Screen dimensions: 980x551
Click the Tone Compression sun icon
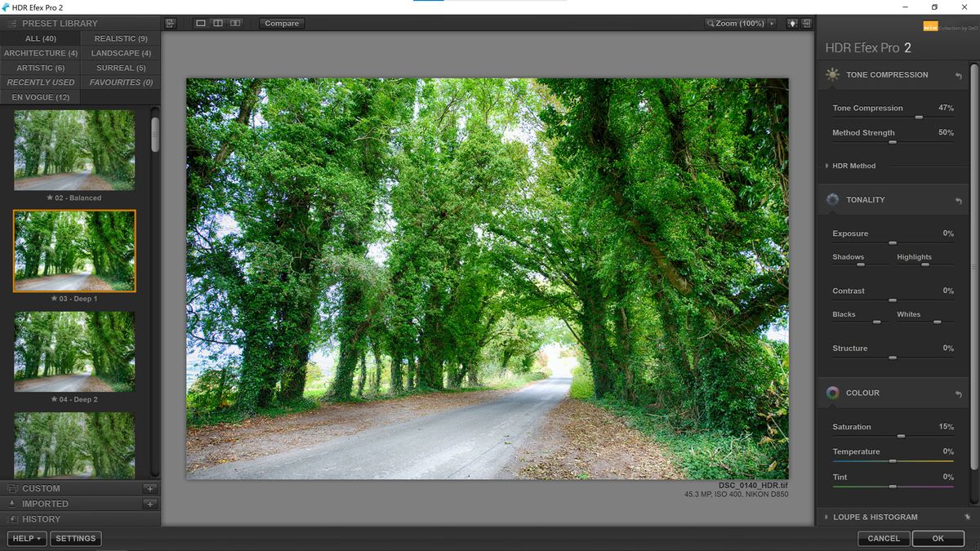[x=832, y=74]
